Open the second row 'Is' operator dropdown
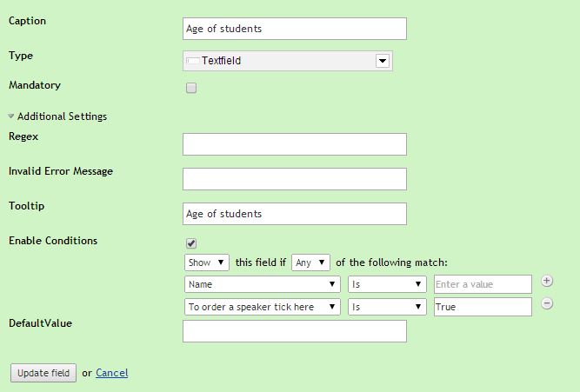 pos(387,307)
